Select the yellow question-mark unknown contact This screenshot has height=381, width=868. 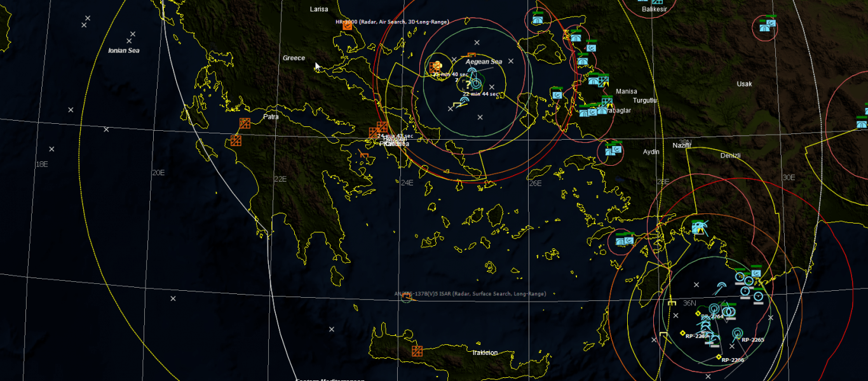point(468,83)
